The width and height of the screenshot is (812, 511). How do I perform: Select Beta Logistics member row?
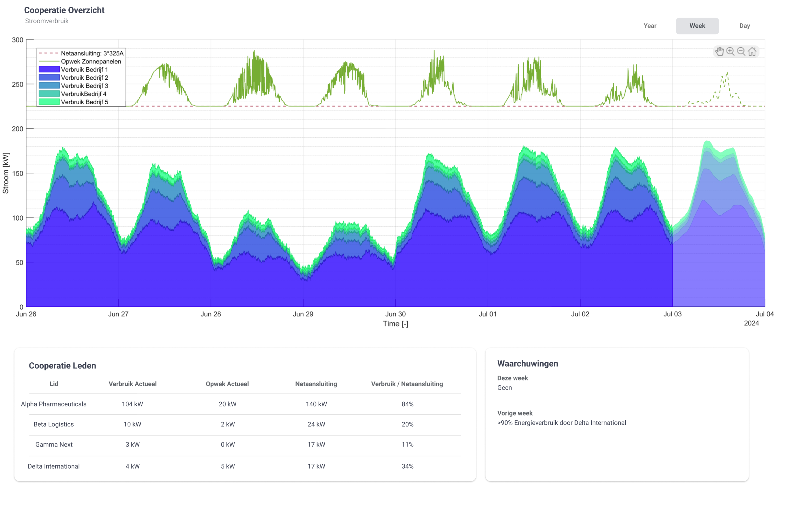53,424
